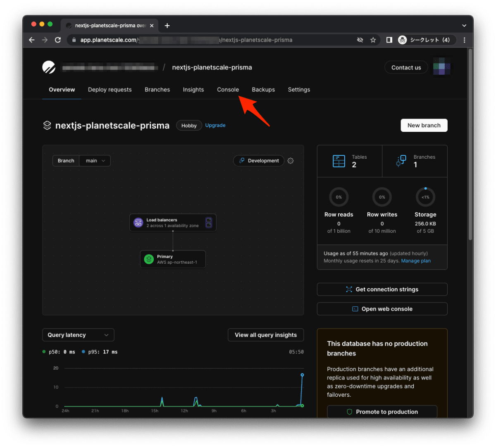496x448 pixels.
Task: Go back in browser history
Action: [32, 40]
